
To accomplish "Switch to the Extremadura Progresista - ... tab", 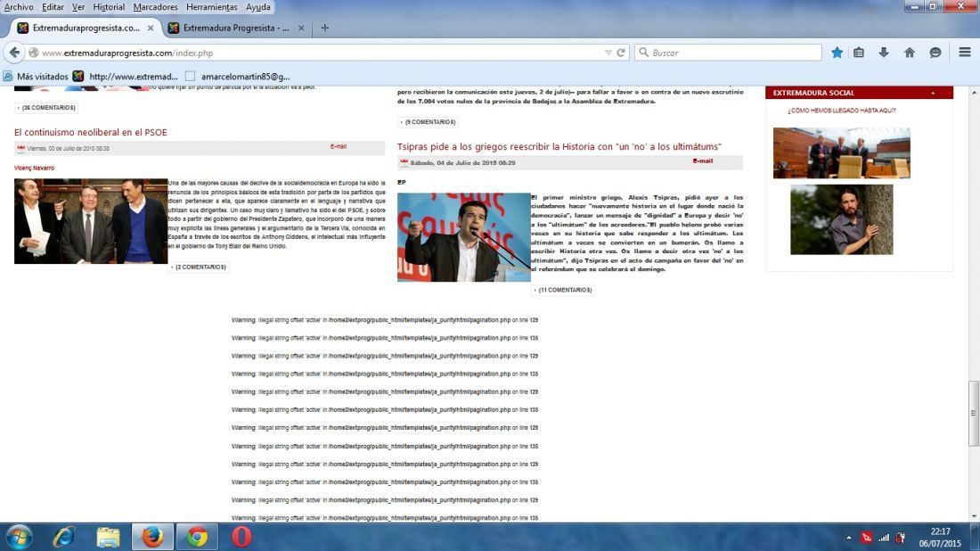I will click(x=236, y=29).
